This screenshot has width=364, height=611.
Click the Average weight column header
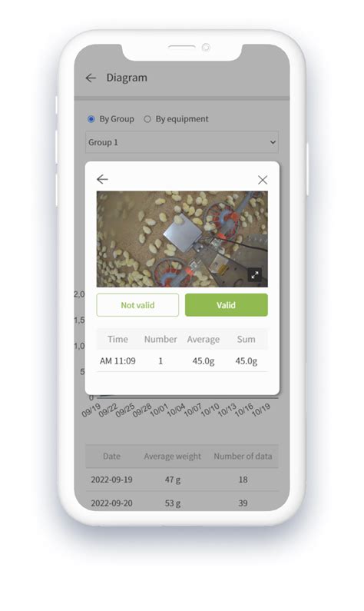(x=173, y=457)
